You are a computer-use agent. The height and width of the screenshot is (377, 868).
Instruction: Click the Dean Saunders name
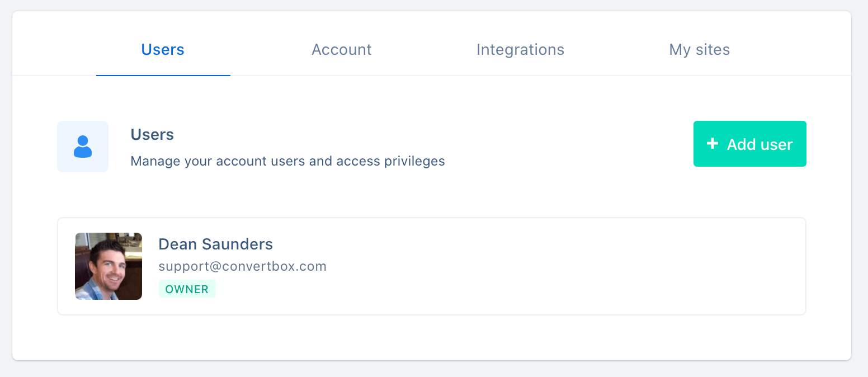click(x=216, y=244)
